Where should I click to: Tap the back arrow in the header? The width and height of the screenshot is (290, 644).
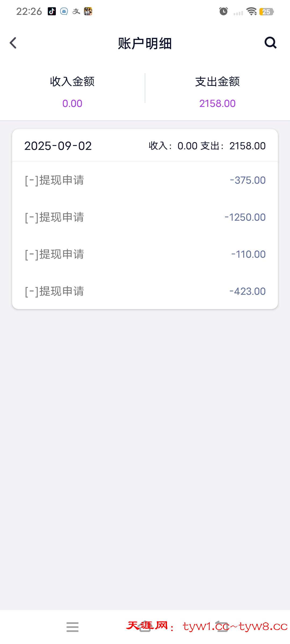(13, 43)
